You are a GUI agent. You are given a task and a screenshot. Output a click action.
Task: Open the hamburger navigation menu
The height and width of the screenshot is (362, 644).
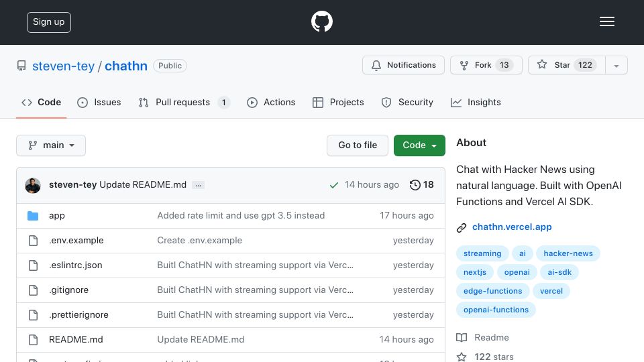(x=606, y=21)
